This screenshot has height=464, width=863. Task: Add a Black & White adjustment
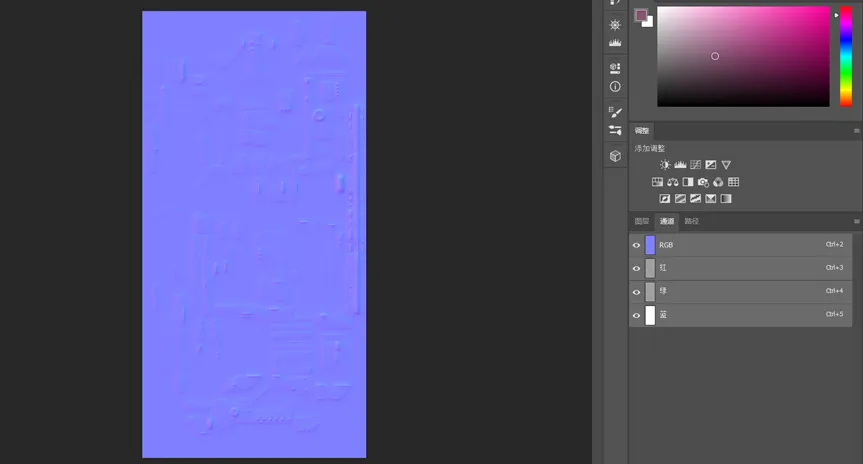pos(688,182)
